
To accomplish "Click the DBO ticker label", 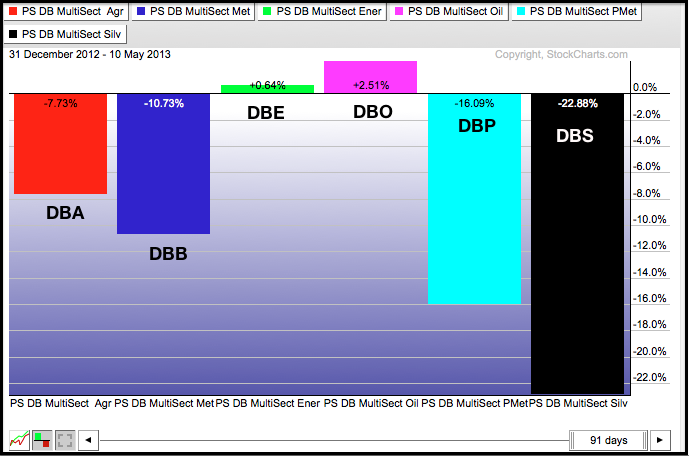I will [373, 112].
